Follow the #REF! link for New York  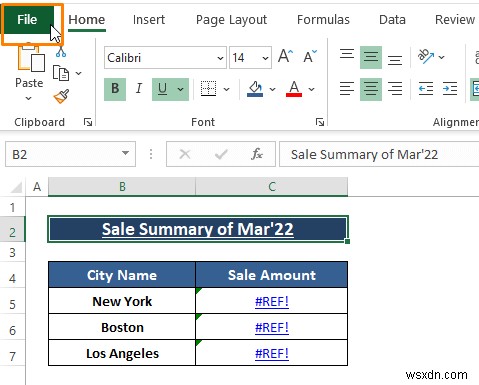pos(272,302)
